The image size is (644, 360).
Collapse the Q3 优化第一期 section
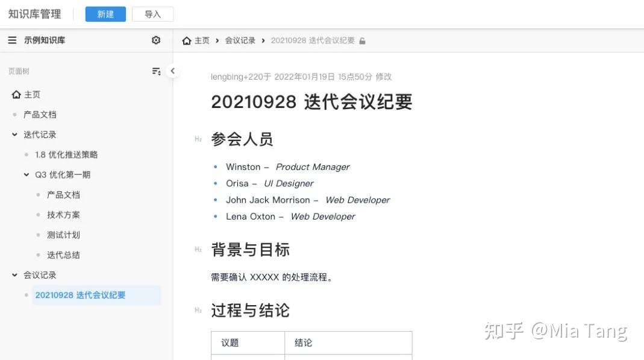coord(26,174)
